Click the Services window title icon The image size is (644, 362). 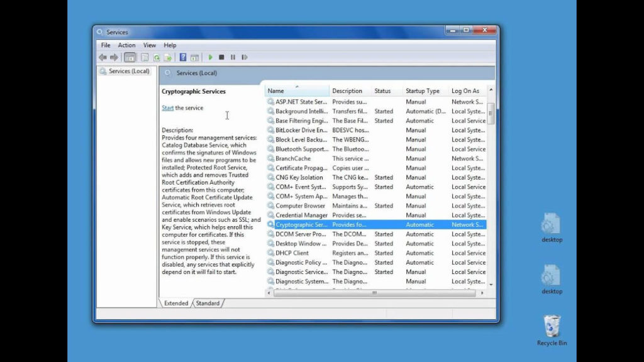100,32
